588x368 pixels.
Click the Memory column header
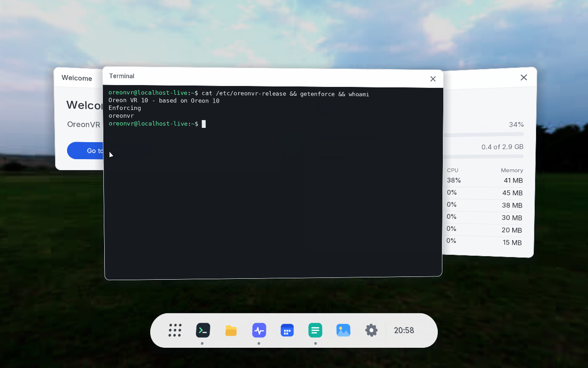pyautogui.click(x=512, y=170)
